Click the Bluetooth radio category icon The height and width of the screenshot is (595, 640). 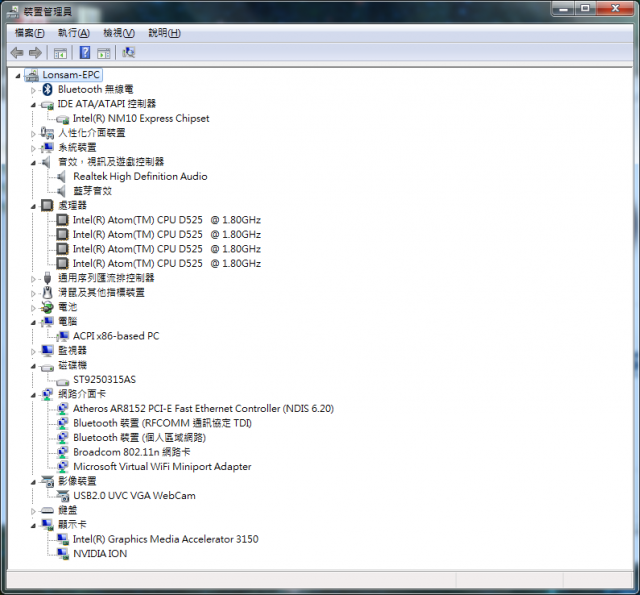[x=47, y=89]
